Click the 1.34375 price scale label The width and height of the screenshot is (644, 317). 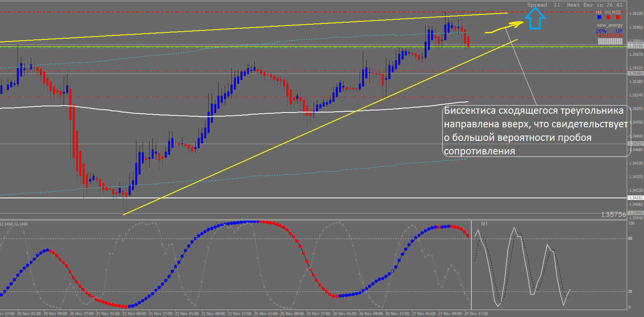pos(635,177)
